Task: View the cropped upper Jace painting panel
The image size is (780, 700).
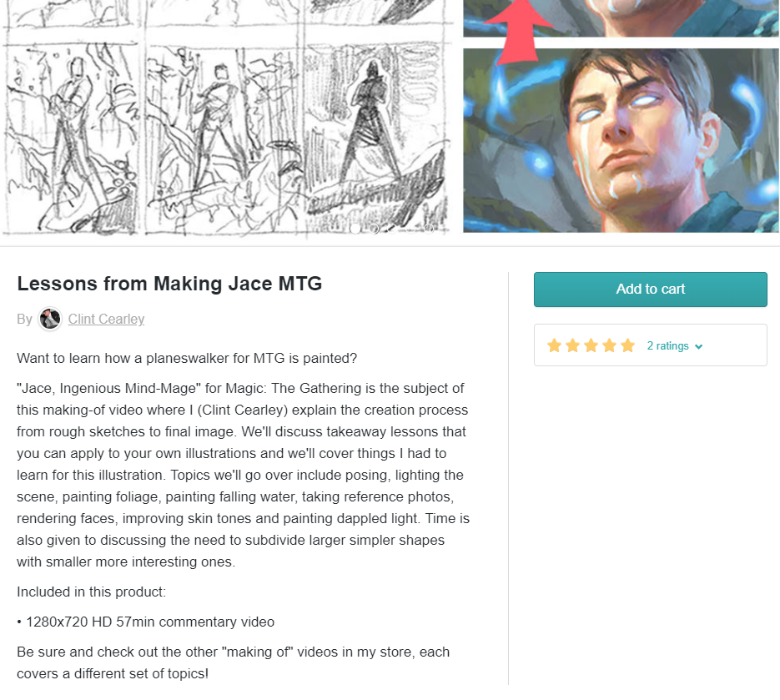Action: pyautogui.click(x=621, y=18)
